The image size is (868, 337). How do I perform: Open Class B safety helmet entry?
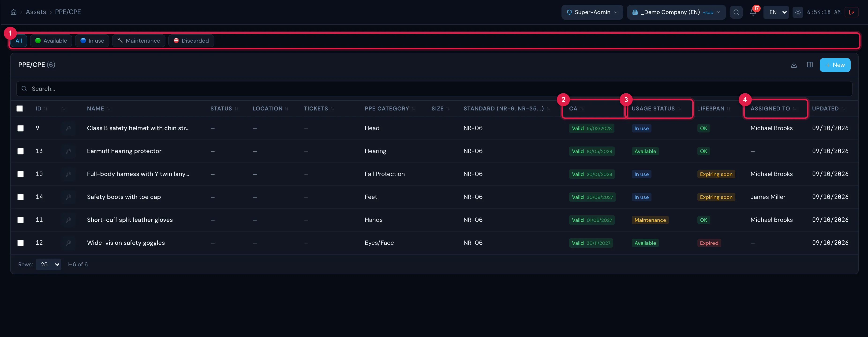click(138, 128)
